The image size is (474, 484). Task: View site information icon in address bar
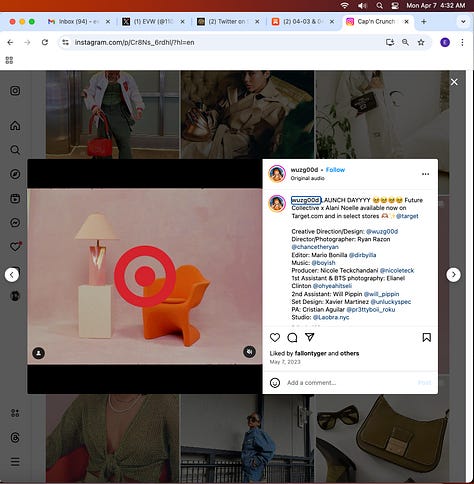pos(66,42)
